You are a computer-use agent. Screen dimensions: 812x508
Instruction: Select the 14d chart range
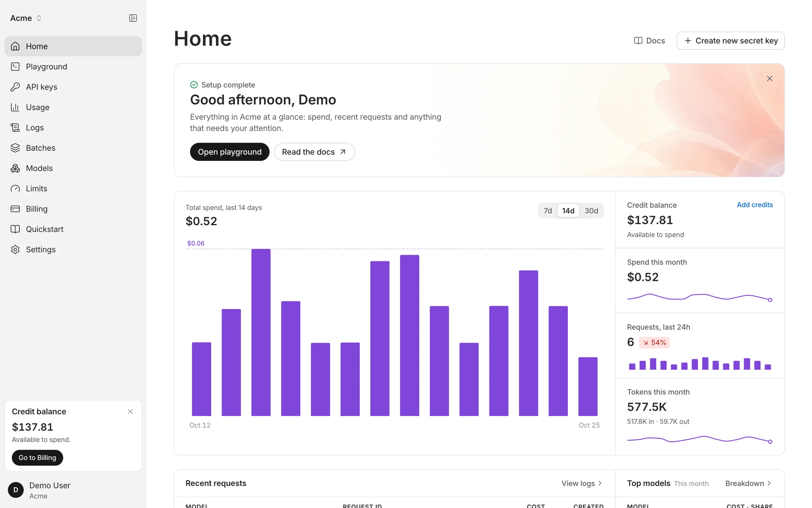pos(568,211)
